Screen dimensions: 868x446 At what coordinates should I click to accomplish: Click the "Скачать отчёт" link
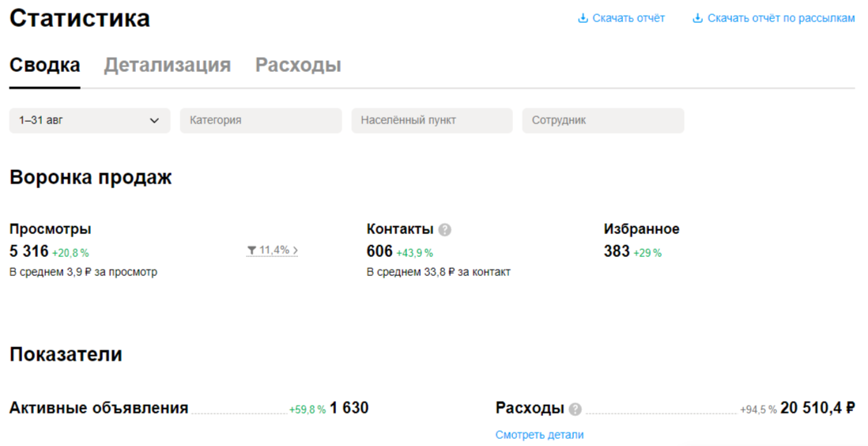tap(628, 18)
